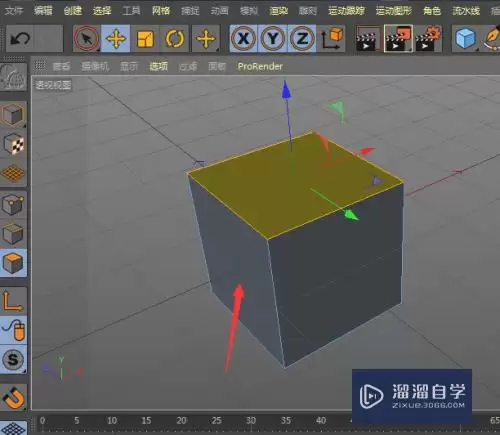This screenshot has width=500, height=435.
Task: Jump to frame 30 on timeline
Action: [251, 420]
